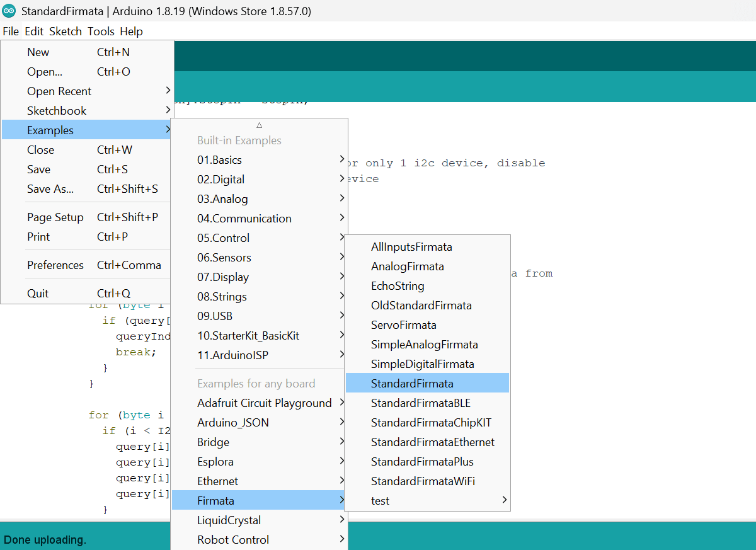
Task: Click the scroll-up arrow atop the Examples list
Action: click(259, 124)
